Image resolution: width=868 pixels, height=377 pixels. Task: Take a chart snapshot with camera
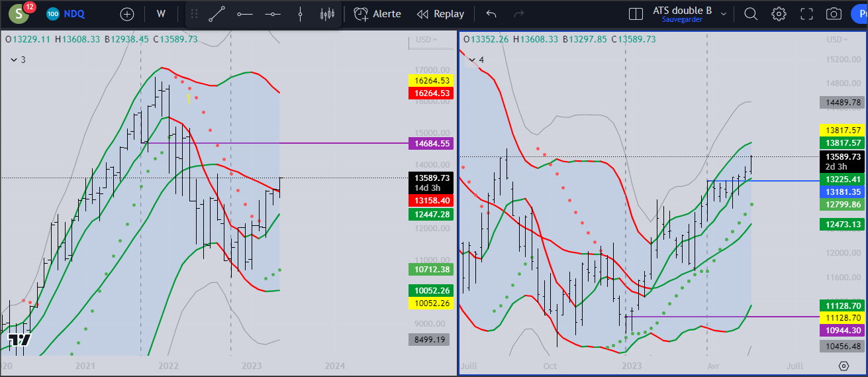834,14
